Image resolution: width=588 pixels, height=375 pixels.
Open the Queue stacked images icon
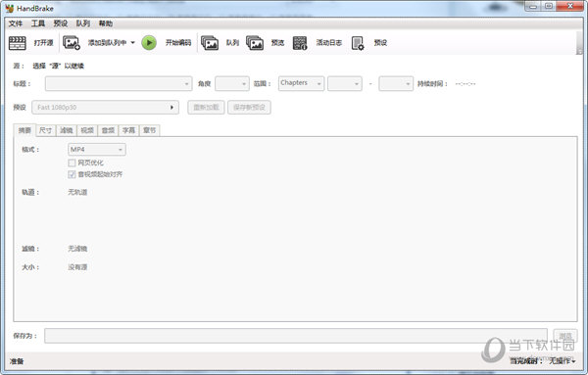[210, 43]
